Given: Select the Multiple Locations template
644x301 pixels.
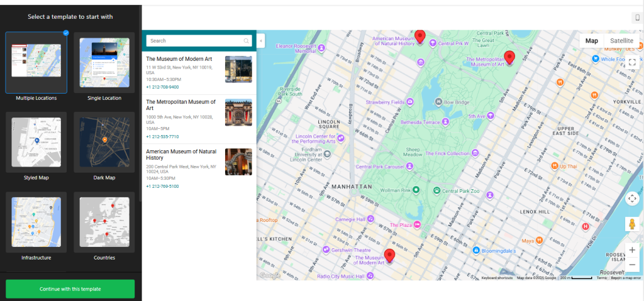Looking at the screenshot, I should (x=36, y=62).
